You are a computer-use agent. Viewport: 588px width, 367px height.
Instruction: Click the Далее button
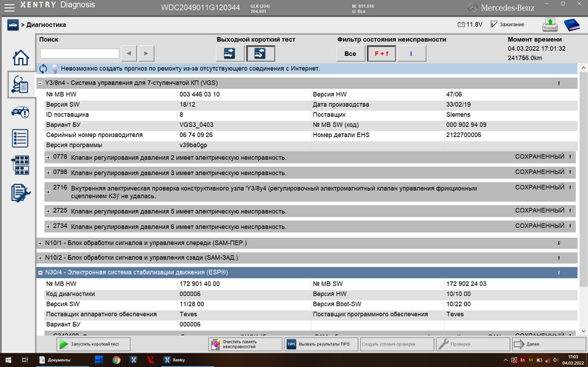(x=549, y=344)
